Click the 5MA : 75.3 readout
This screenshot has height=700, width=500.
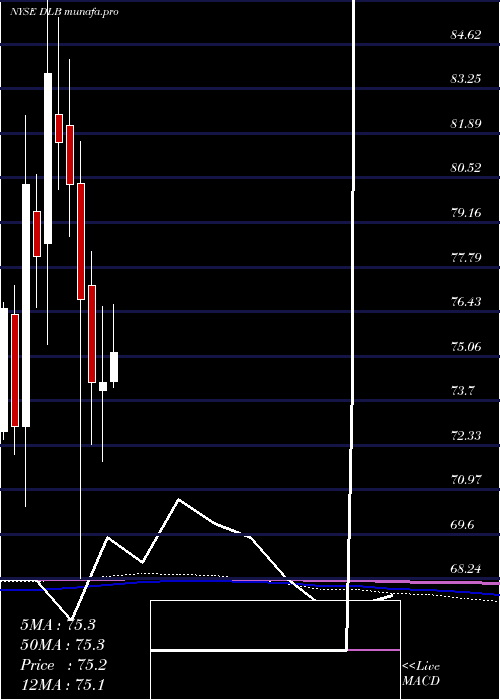click(x=58, y=625)
